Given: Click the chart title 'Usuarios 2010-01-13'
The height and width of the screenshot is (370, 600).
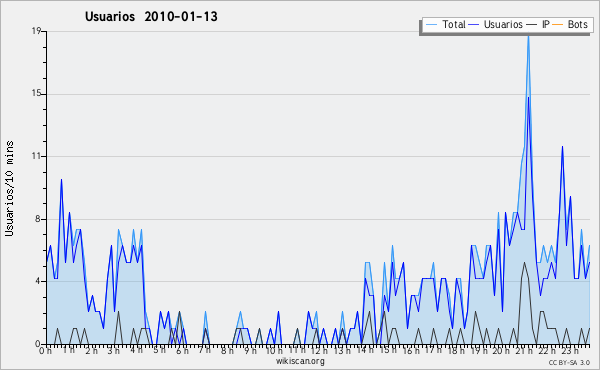Looking at the screenshot, I should pos(151,17).
